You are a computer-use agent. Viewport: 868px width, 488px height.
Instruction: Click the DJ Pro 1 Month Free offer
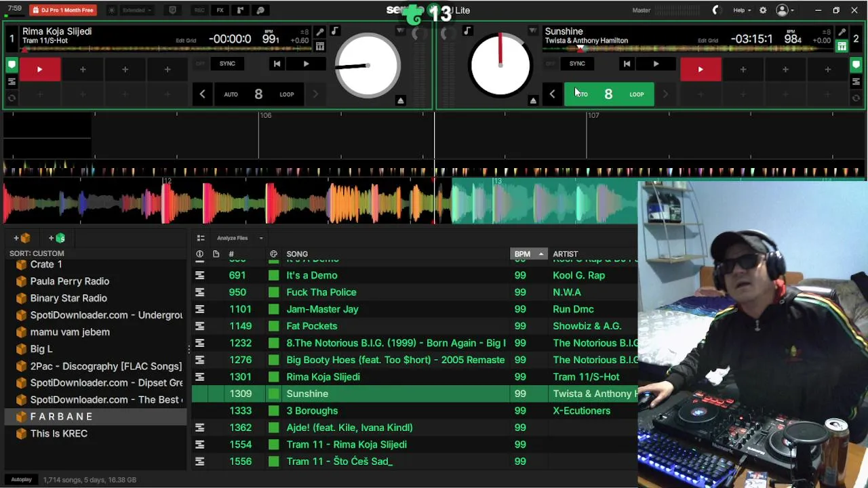coord(62,10)
